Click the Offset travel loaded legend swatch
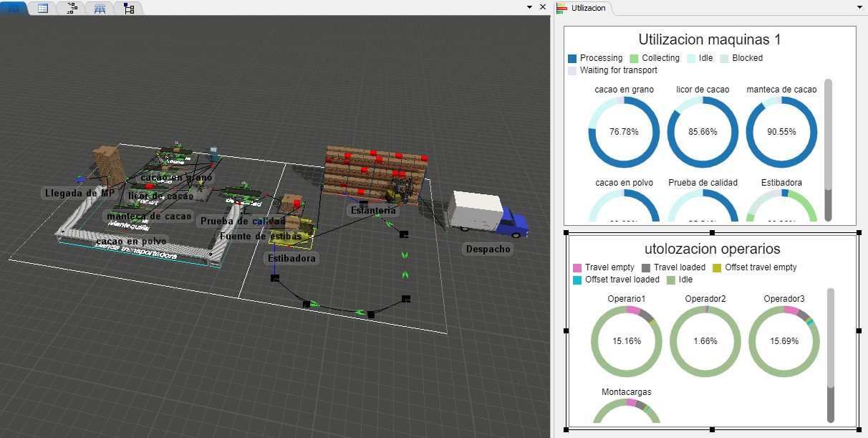This screenshot has height=438, width=868. coord(577,280)
